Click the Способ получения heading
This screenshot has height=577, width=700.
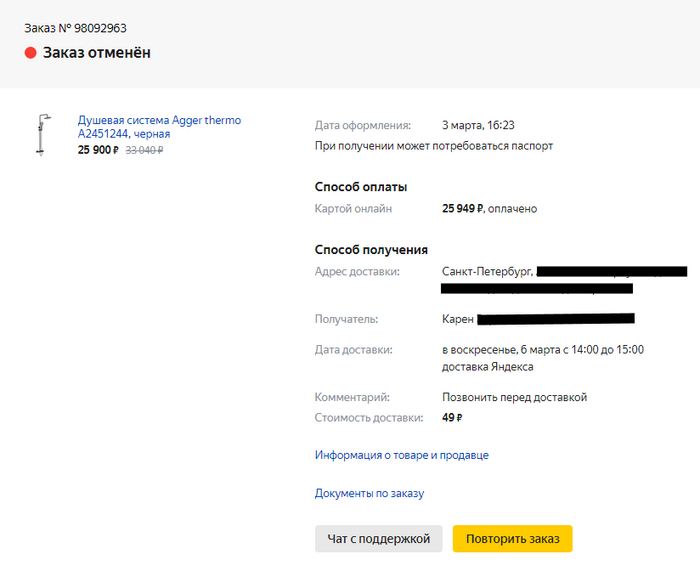(x=371, y=250)
